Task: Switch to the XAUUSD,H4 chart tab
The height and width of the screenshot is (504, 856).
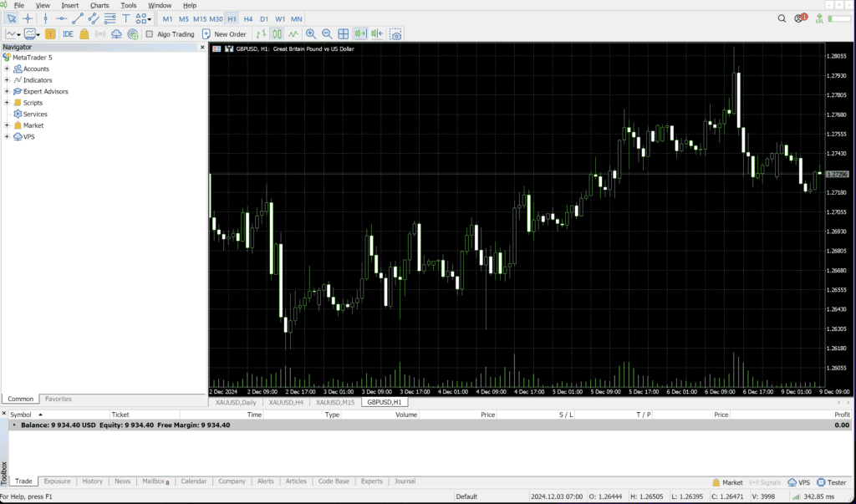Action: pos(286,402)
